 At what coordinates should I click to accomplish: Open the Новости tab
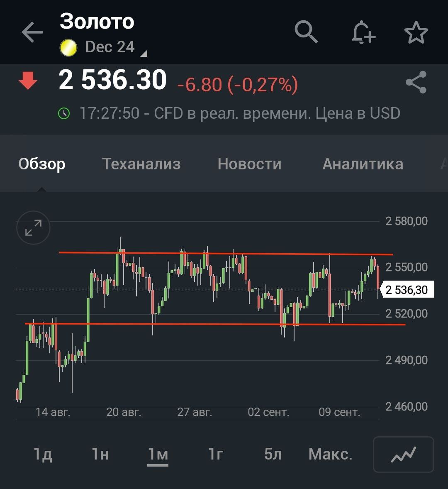tap(249, 164)
